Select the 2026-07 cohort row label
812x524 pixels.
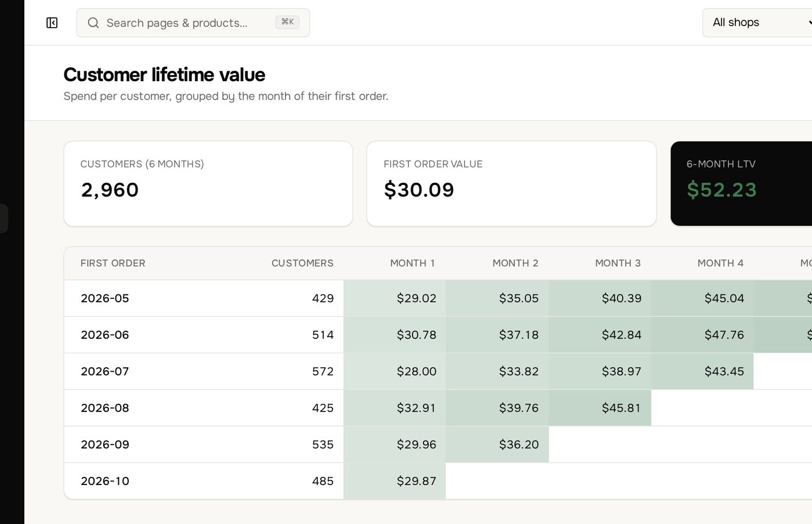(x=105, y=371)
